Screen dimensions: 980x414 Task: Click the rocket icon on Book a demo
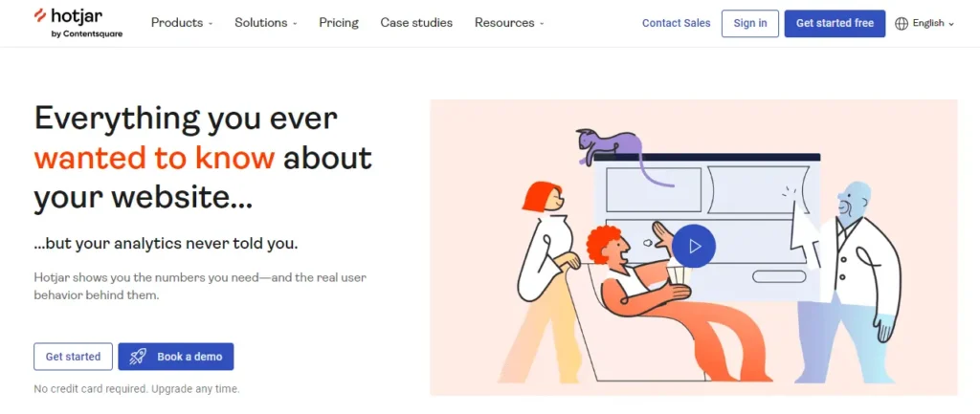(x=138, y=357)
